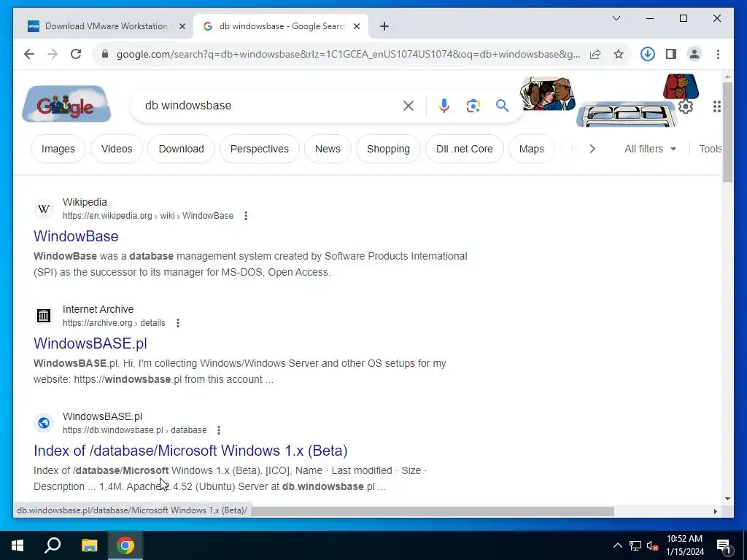
Task: Open the muted volume tray icon
Action: 652,545
